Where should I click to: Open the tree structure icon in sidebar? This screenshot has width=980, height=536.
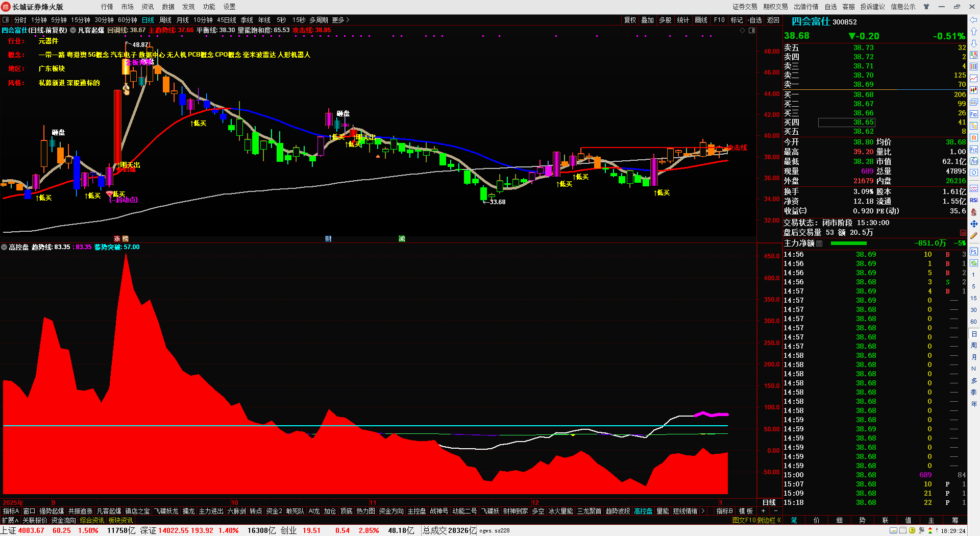(974, 126)
